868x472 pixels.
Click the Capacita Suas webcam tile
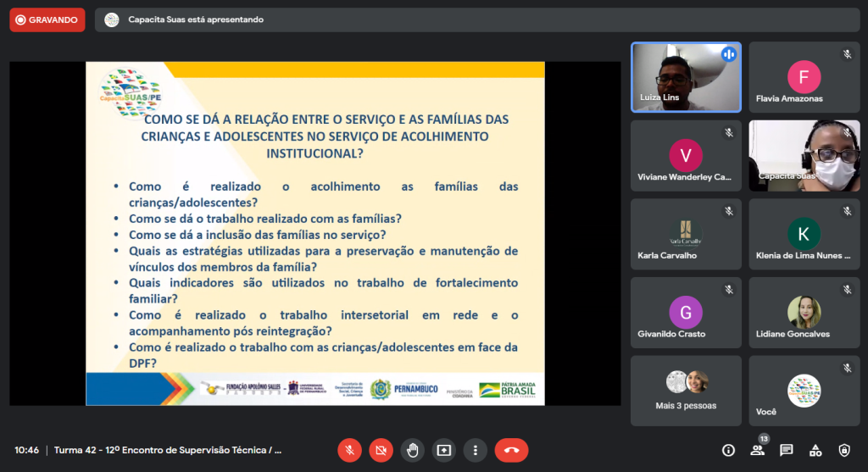coord(804,155)
